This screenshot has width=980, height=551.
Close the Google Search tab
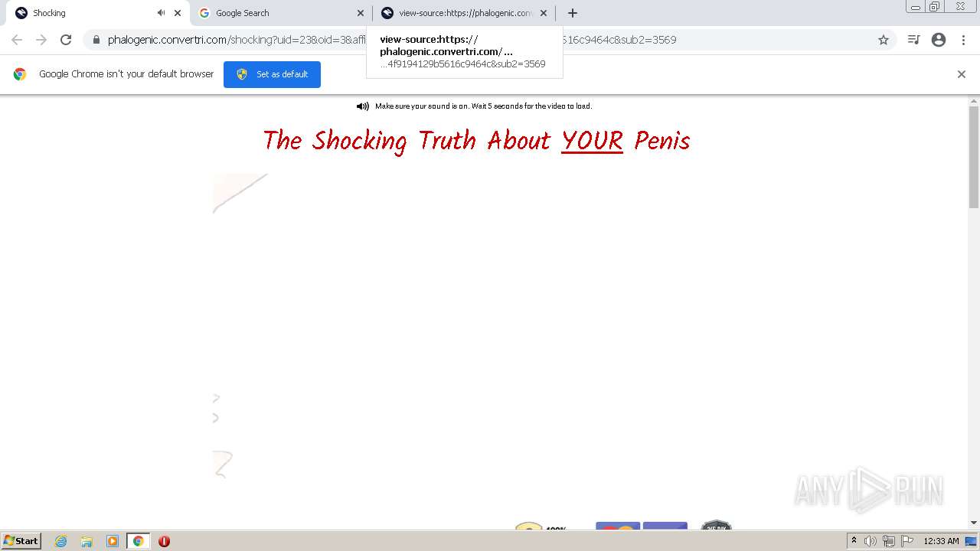tap(361, 13)
